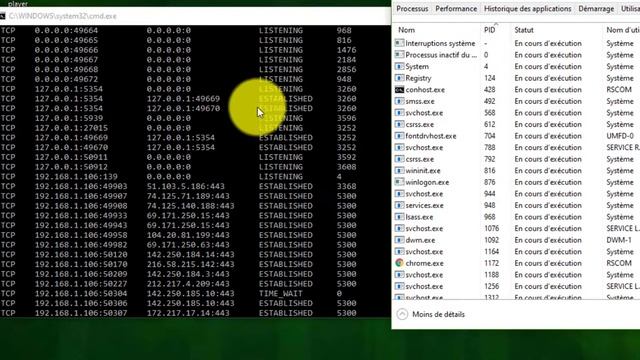Click PID 3368 in the cmd output
Image resolution: width=640 pixels, height=360 pixels.
[347, 187]
